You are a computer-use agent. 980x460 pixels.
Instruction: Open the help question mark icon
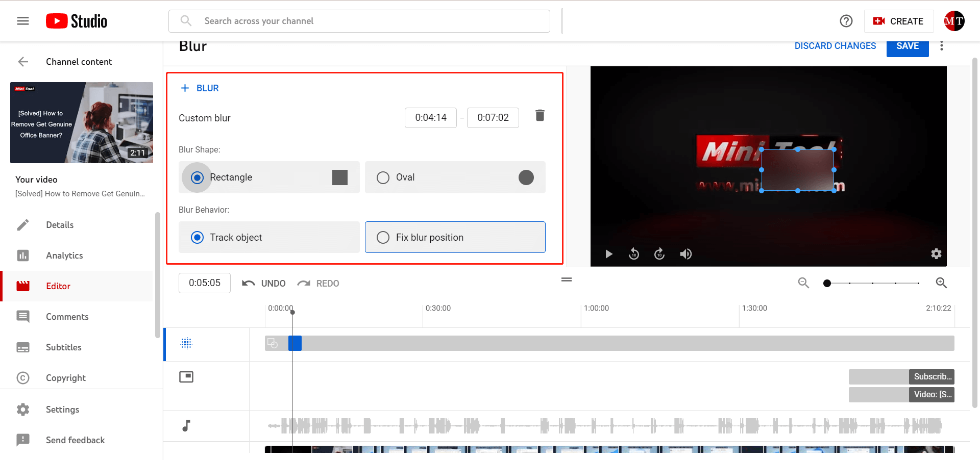click(x=846, y=21)
